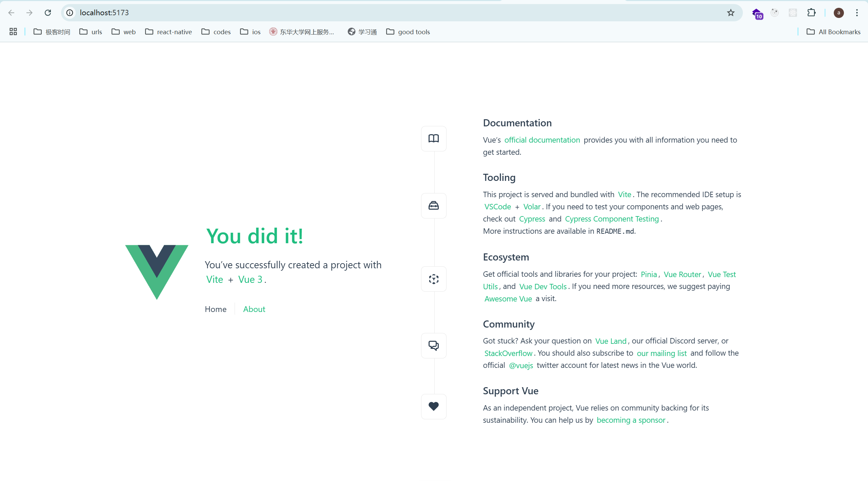This screenshot has width=868, height=481.
Task: Open the Vue Router link
Action: coord(682,274)
